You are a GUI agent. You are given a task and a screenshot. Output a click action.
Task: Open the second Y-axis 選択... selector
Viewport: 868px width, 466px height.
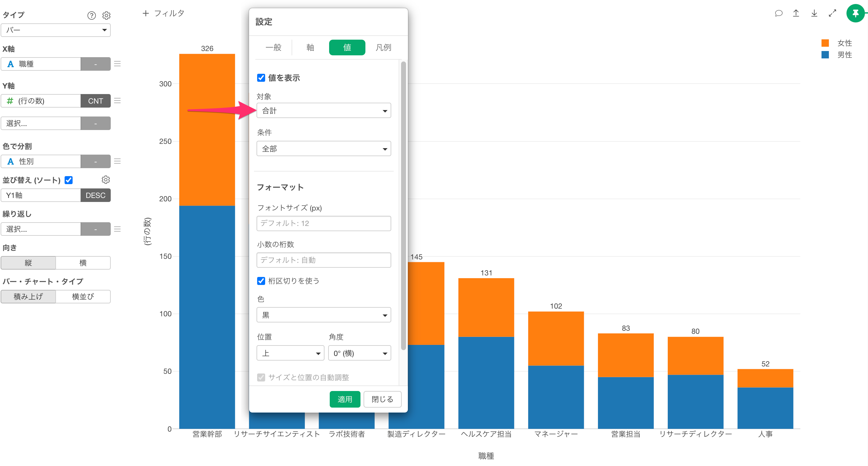coord(41,123)
